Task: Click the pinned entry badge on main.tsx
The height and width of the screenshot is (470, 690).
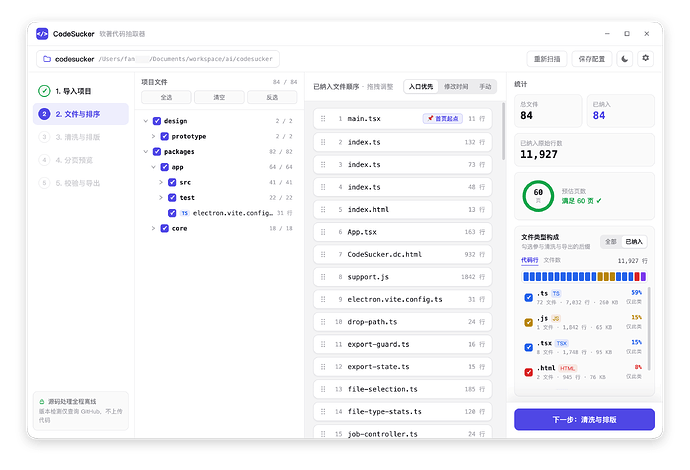Action: tap(443, 119)
